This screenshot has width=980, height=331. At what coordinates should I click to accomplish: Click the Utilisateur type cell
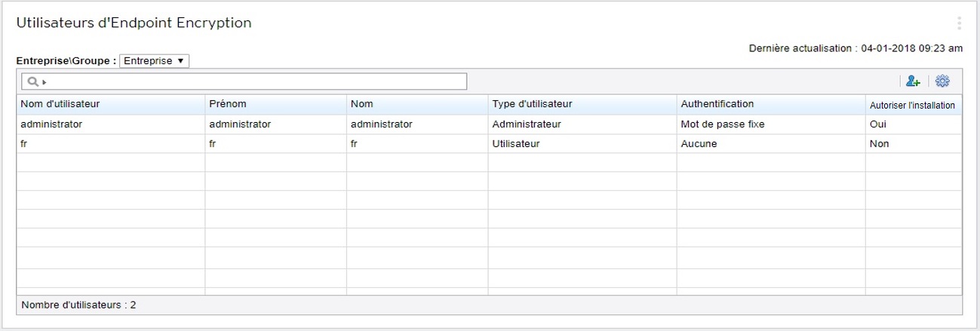pyautogui.click(x=516, y=143)
